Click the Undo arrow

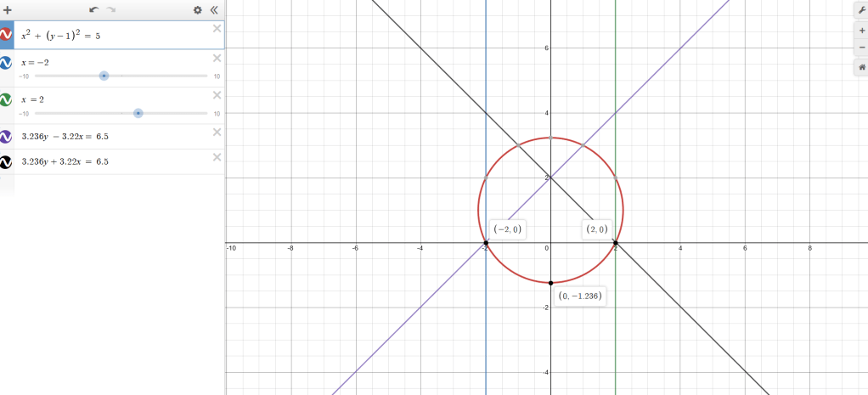coord(94,10)
